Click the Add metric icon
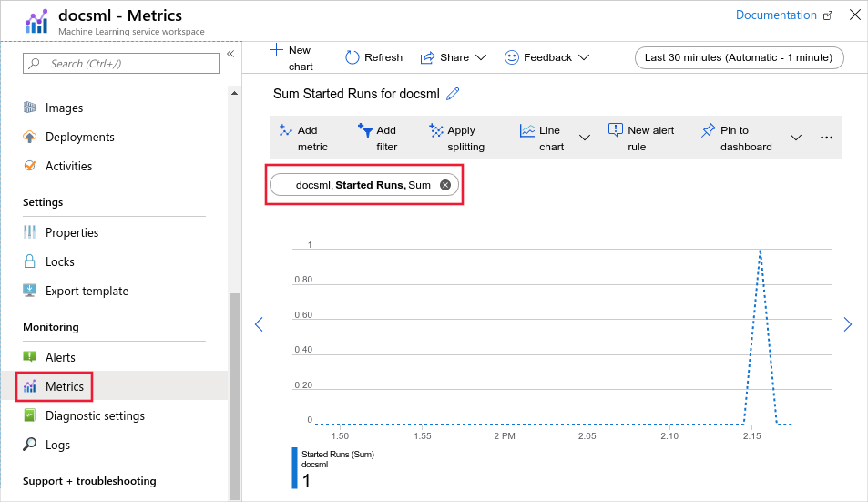This screenshot has height=502, width=868. pyautogui.click(x=285, y=130)
